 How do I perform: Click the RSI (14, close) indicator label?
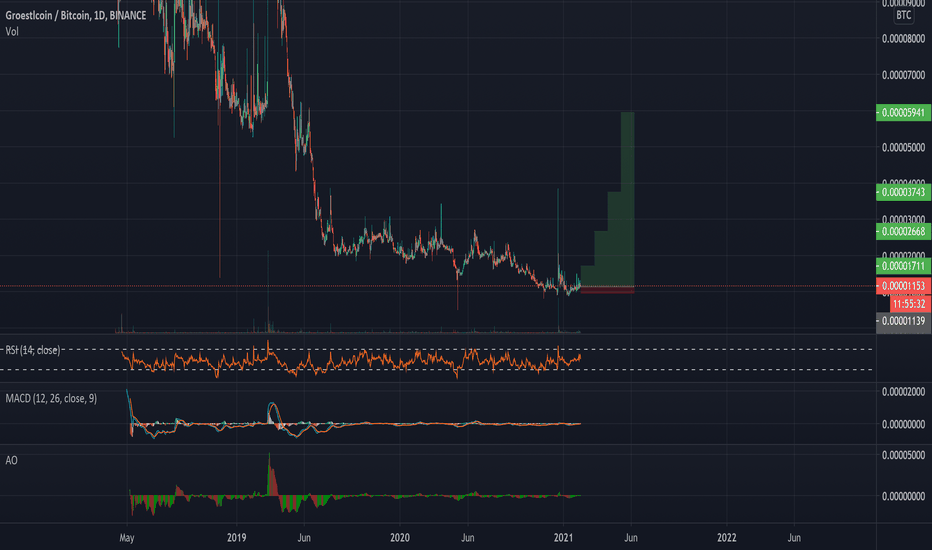click(33, 350)
